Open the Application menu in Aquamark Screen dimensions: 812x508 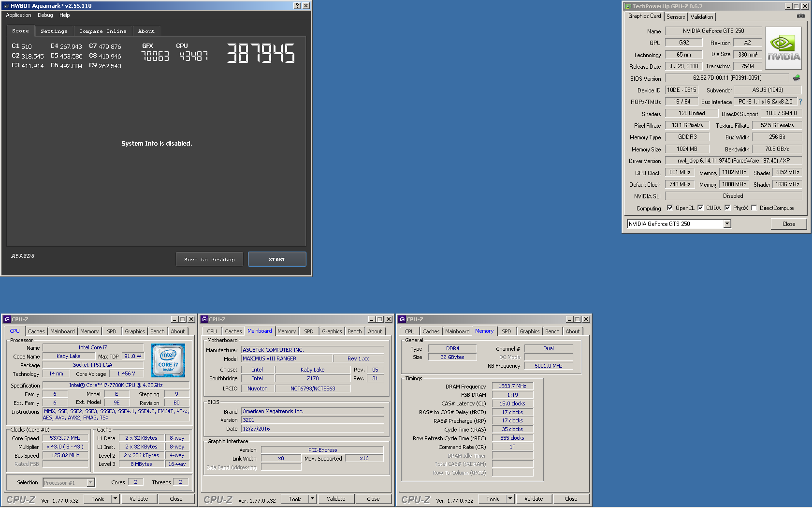18,15
